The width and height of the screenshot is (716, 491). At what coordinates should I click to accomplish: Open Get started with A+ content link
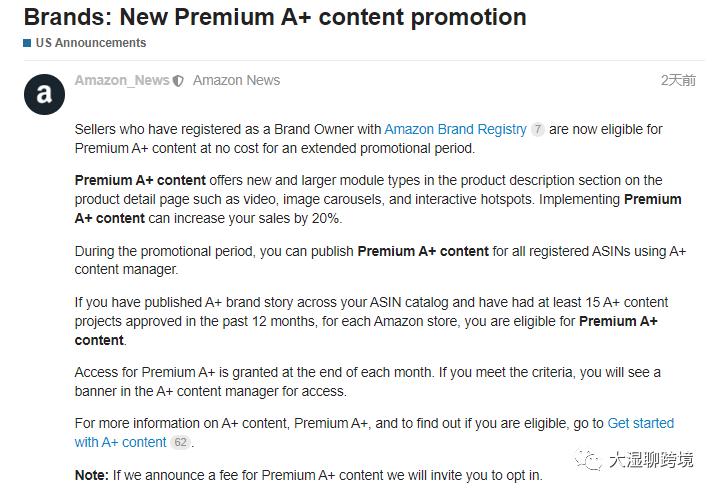pyautogui.click(x=374, y=433)
